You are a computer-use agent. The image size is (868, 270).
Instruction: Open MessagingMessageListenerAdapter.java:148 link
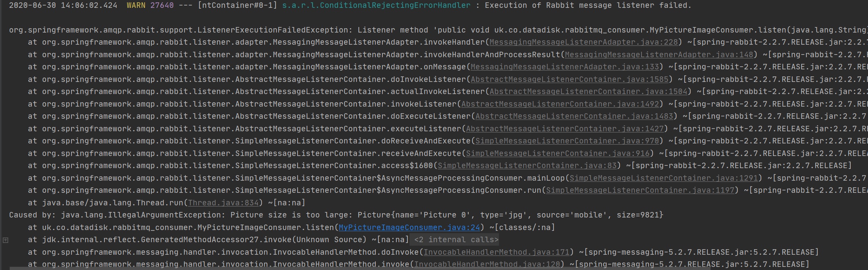(659, 55)
